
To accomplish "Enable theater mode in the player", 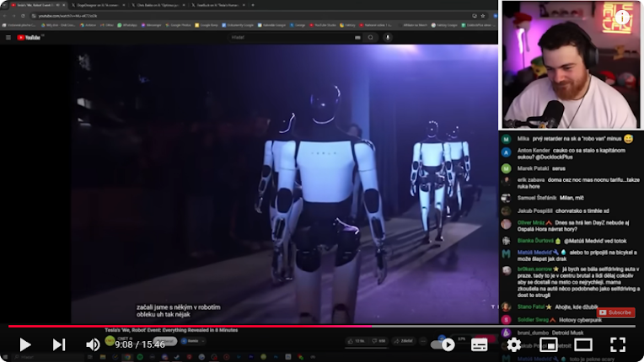I will point(583,345).
